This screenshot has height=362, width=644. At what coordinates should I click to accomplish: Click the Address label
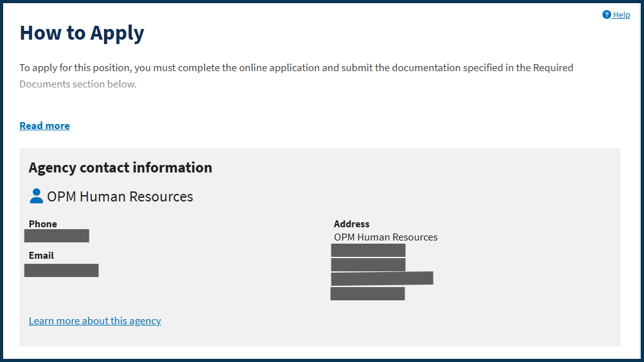(x=352, y=223)
